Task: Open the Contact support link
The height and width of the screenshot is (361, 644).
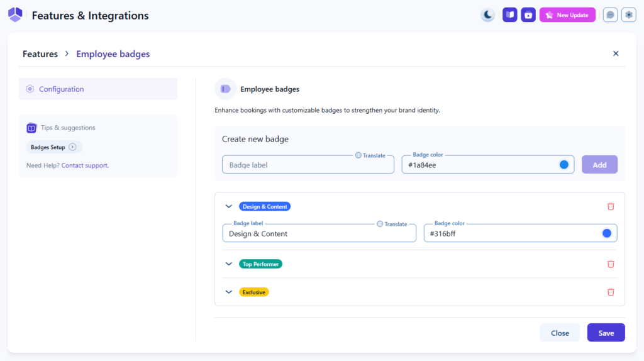Action: pyautogui.click(x=85, y=165)
